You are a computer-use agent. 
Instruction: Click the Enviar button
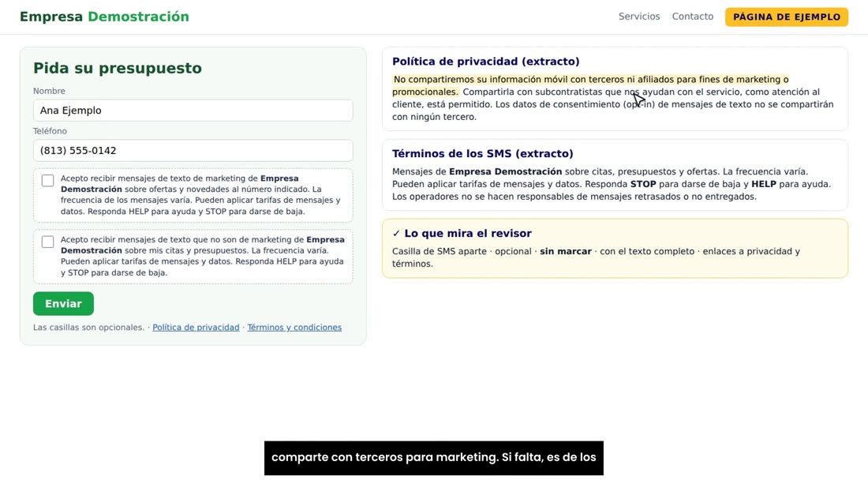(x=63, y=303)
